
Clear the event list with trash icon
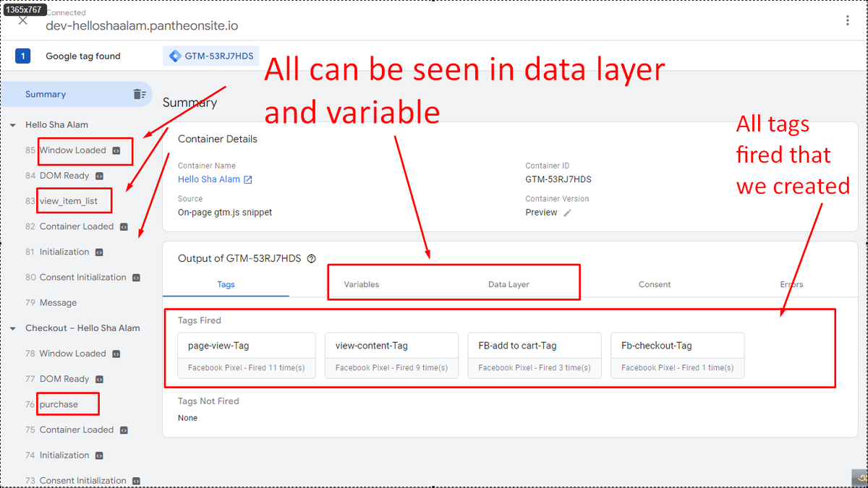point(139,95)
